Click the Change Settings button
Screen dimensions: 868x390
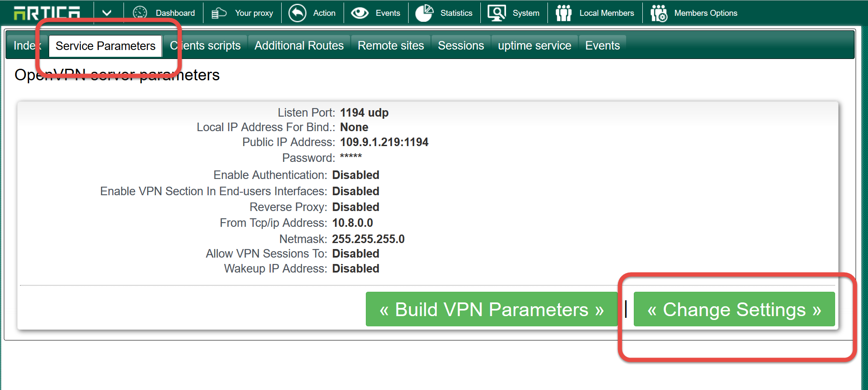(x=734, y=309)
